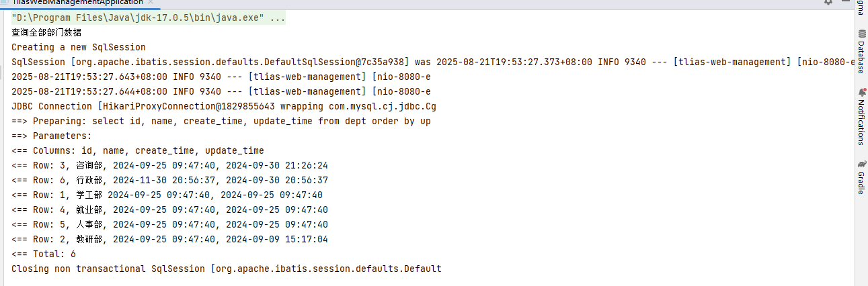Open the Gradle tool window

(861, 178)
